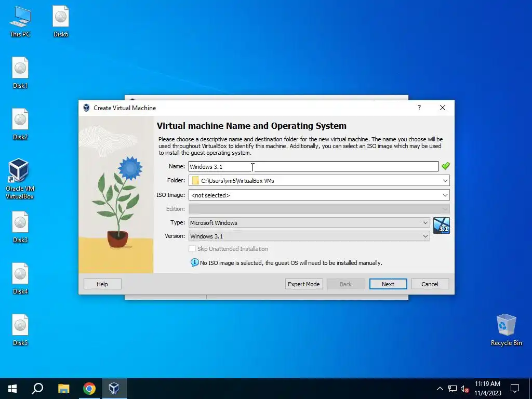Viewport: 532px width, 399px height.
Task: Click the folder icon in Folder field
Action: tap(195, 180)
